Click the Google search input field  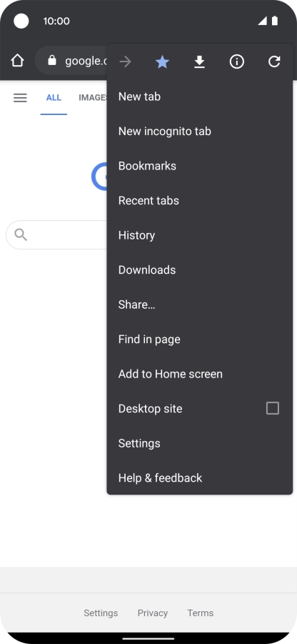coord(56,235)
